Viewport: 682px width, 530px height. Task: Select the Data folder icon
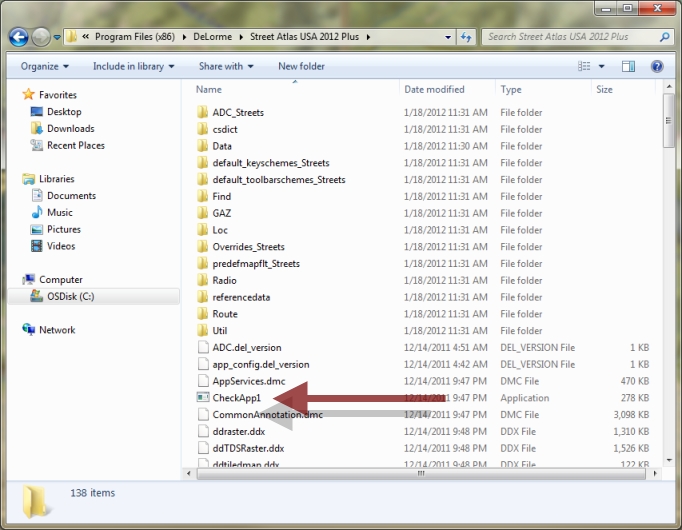coord(202,146)
